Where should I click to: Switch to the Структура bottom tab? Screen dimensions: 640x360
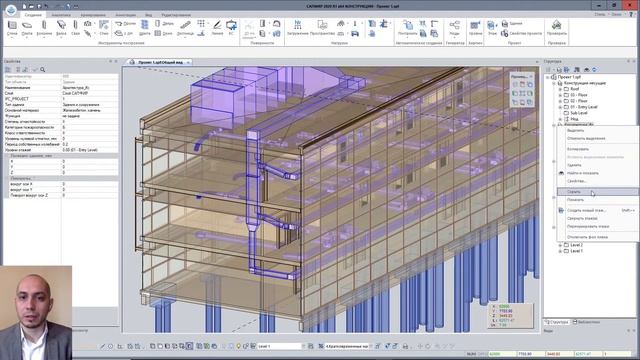pyautogui.click(x=557, y=322)
